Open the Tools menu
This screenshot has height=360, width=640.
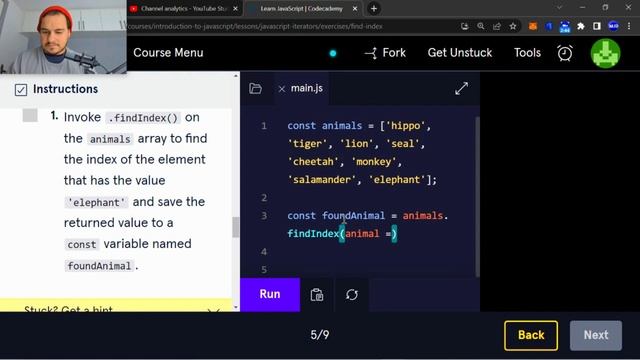coord(527,53)
